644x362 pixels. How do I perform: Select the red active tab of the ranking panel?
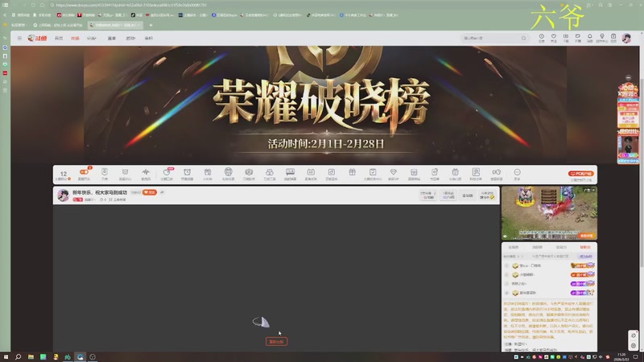click(x=585, y=247)
